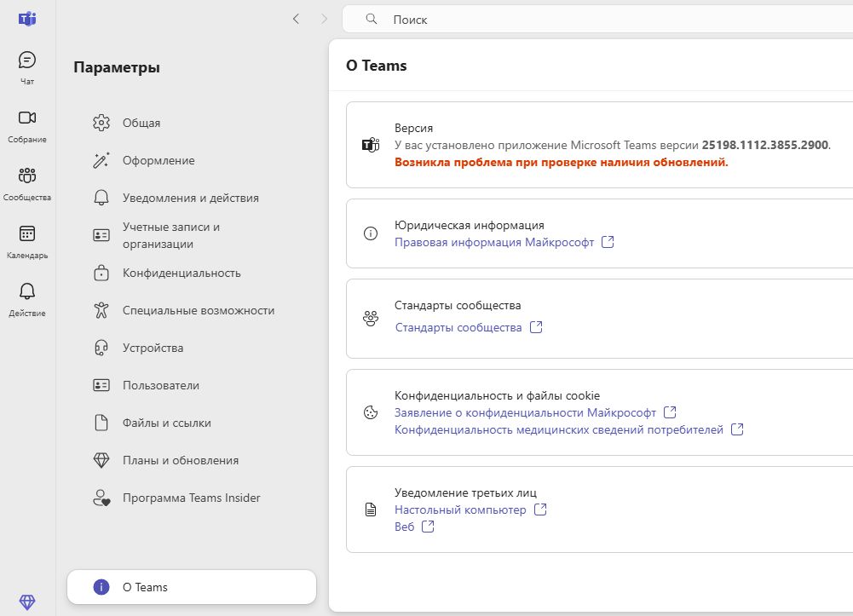
Task: Open the Calendar (Календарь) section
Action: pyautogui.click(x=27, y=242)
